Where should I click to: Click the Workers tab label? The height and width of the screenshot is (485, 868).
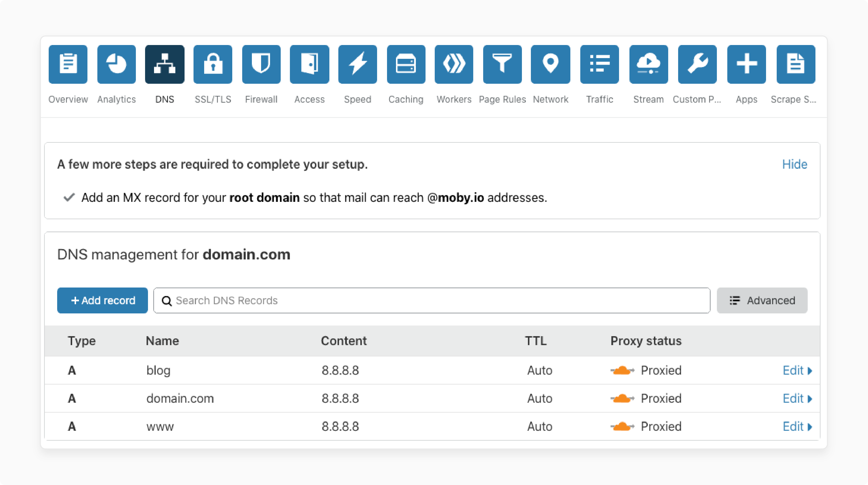pos(454,99)
